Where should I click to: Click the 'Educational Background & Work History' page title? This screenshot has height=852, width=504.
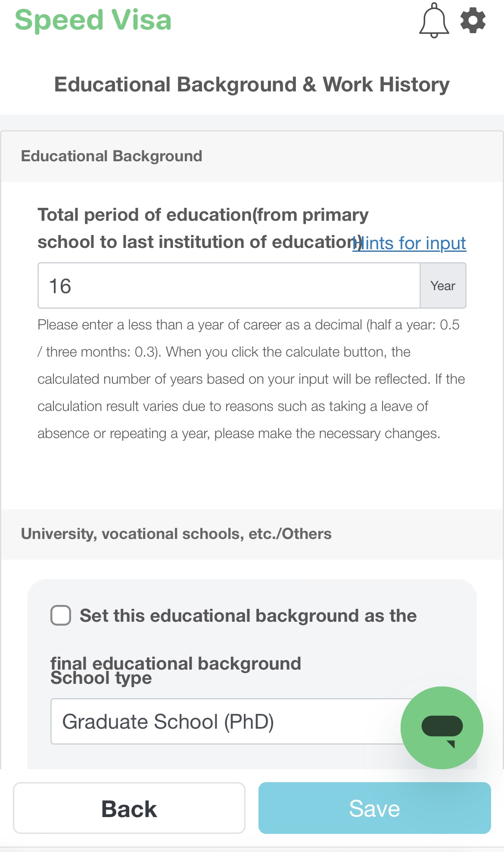(x=252, y=85)
